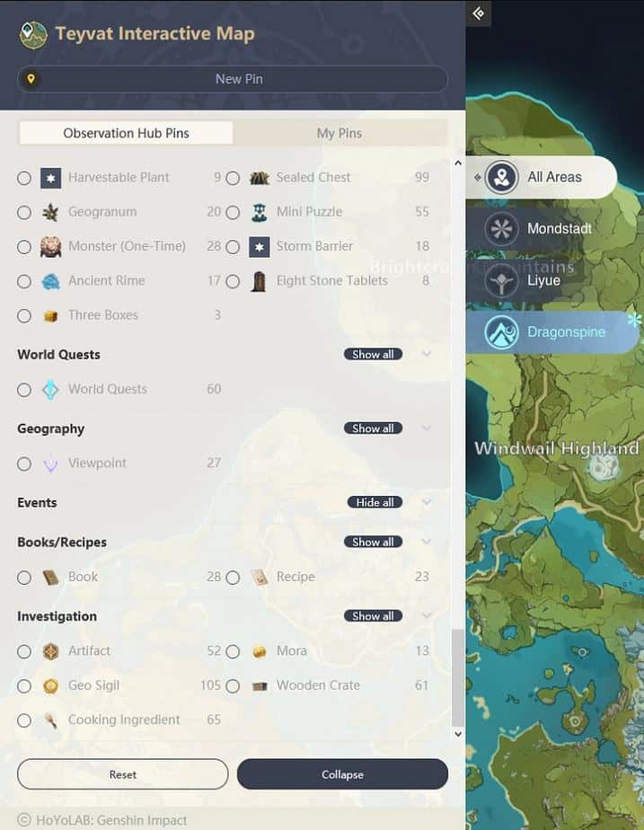The image size is (644, 830).
Task: Click the scrollbar up arrow
Action: pos(458,163)
